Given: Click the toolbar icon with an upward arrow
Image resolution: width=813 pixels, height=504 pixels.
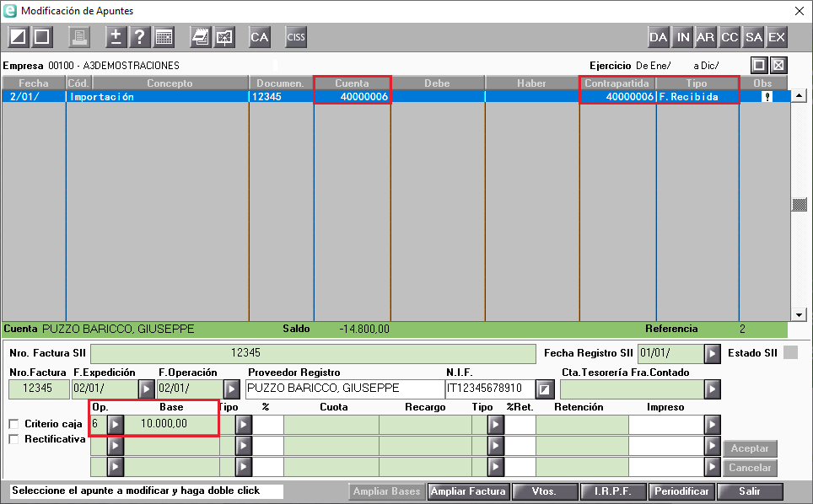Looking at the screenshot, I should coord(224,37).
